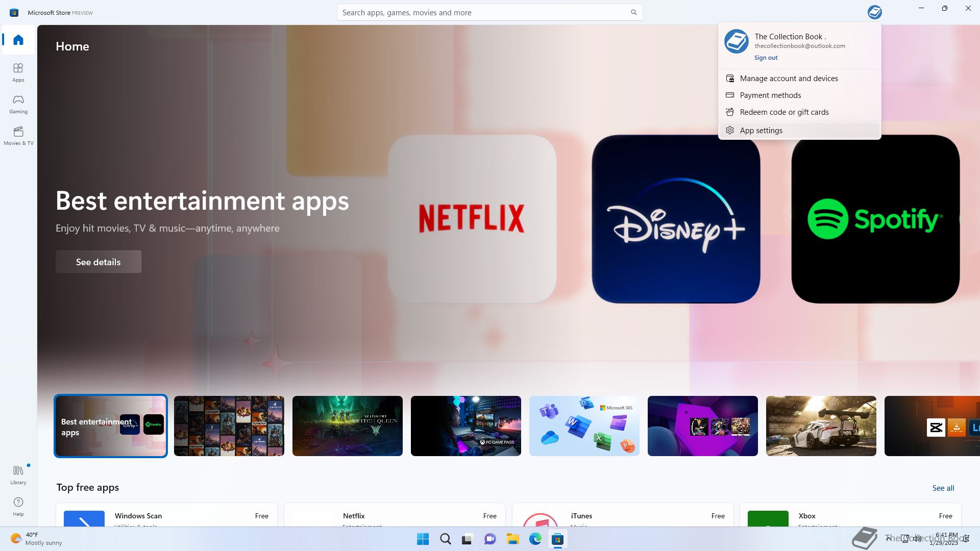Click the search box field
The width and height of the screenshot is (980, 551).
489,12
